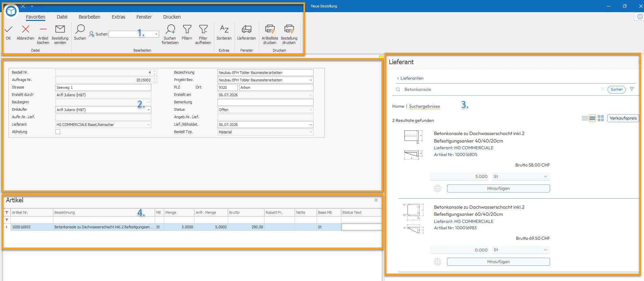The image size is (644, 281).
Task: Open the Einkäufer dropdown
Action: click(148, 110)
